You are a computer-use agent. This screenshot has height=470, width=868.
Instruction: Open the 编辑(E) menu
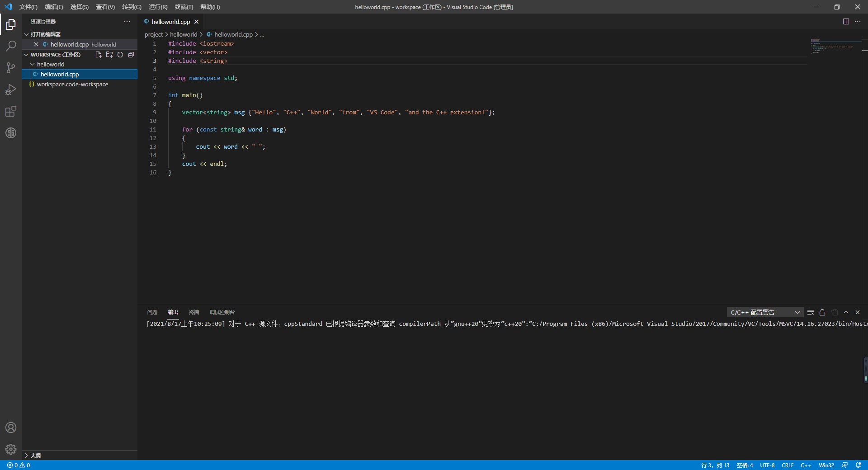[54, 7]
